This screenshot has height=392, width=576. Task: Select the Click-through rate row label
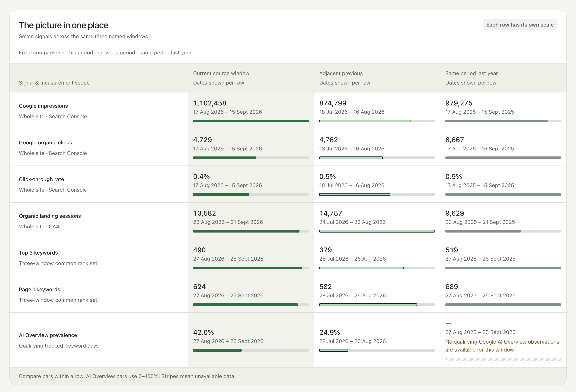tap(41, 179)
